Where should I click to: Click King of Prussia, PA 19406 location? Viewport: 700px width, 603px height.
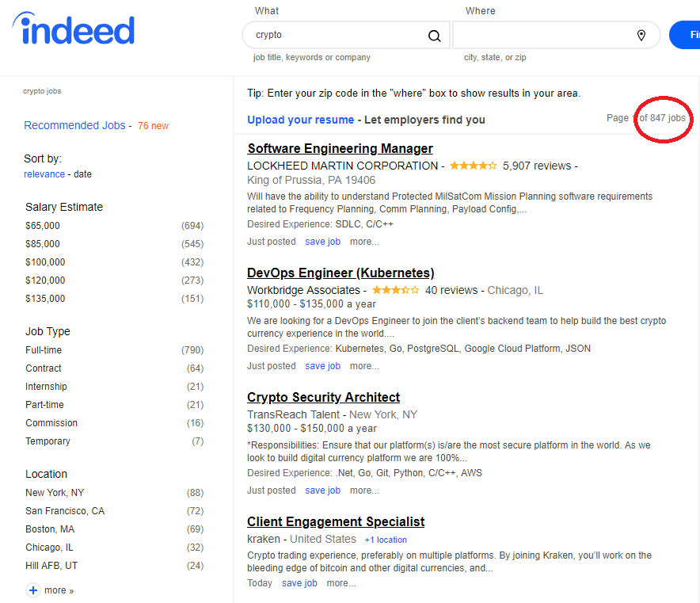coord(311,180)
